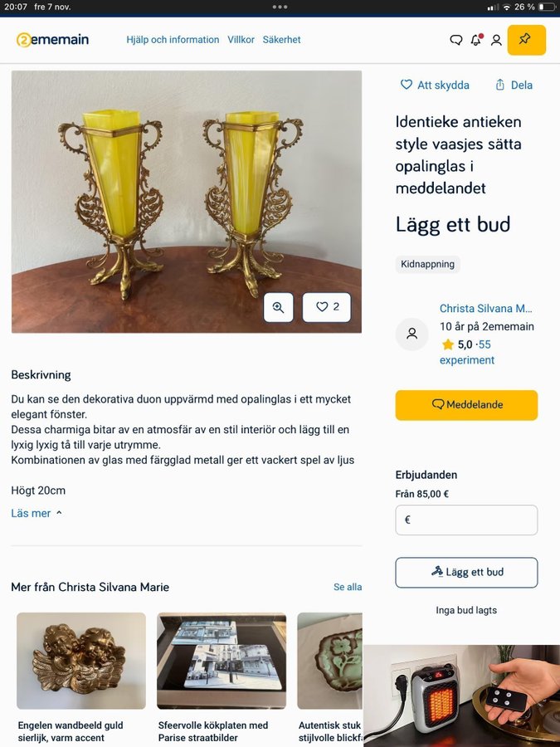The width and height of the screenshot is (560, 747).
Task: Click the 2ememain logo
Action: click(52, 40)
